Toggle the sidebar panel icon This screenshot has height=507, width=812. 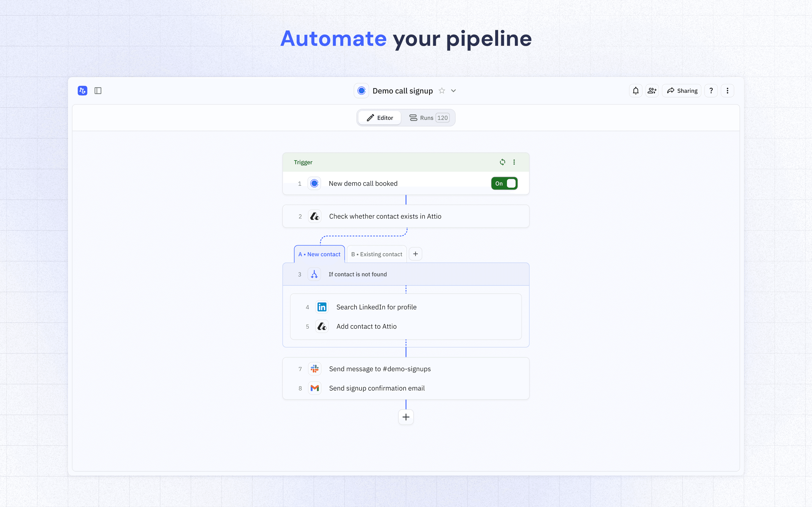coord(98,91)
